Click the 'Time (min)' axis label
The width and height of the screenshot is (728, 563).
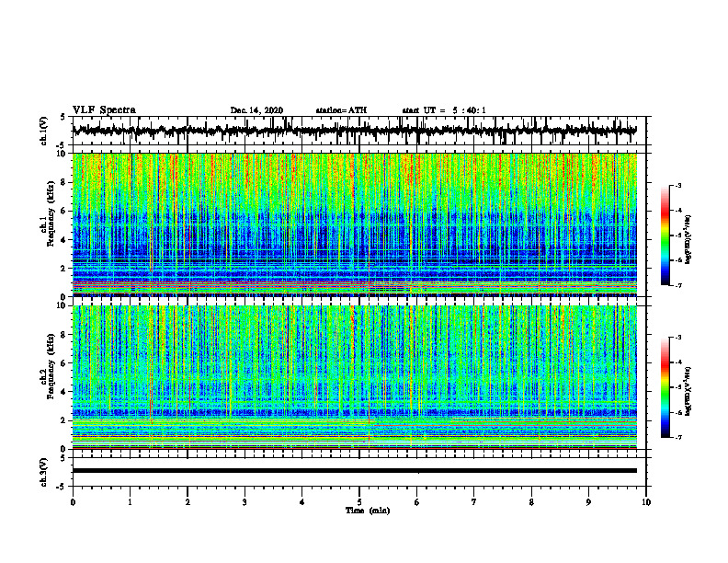(x=368, y=511)
